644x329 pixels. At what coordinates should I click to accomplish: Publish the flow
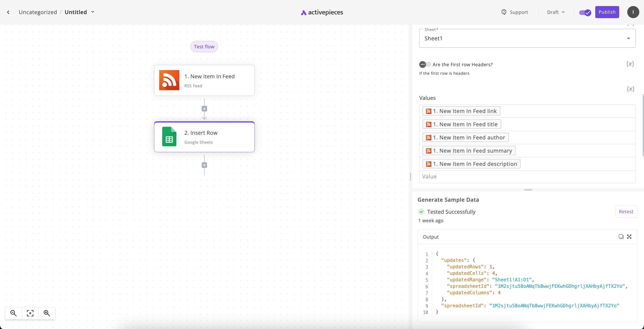click(x=607, y=12)
